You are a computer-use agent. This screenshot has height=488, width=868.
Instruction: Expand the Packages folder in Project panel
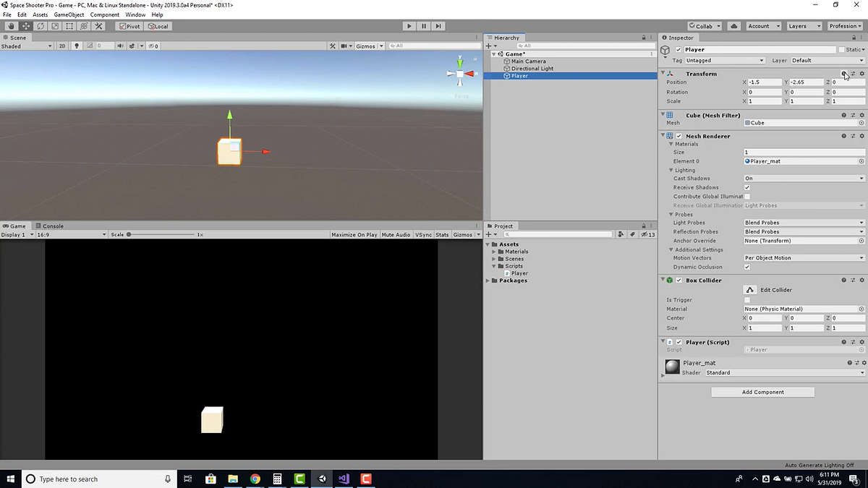coord(487,281)
